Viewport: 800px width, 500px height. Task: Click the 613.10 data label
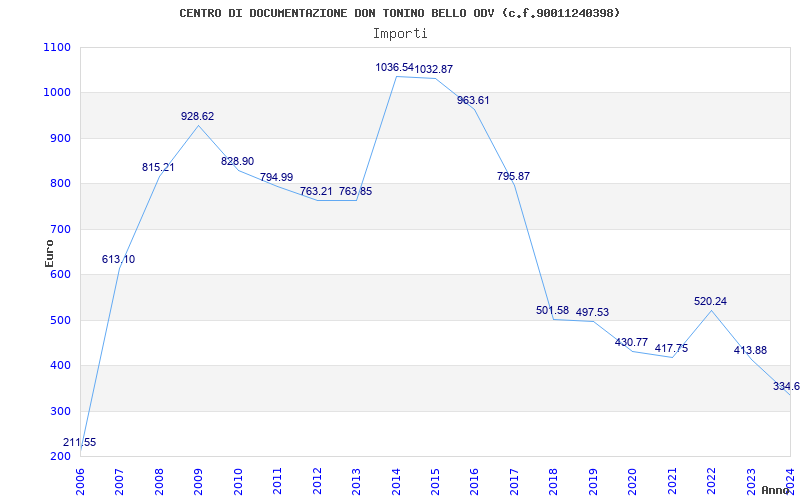(x=118, y=259)
